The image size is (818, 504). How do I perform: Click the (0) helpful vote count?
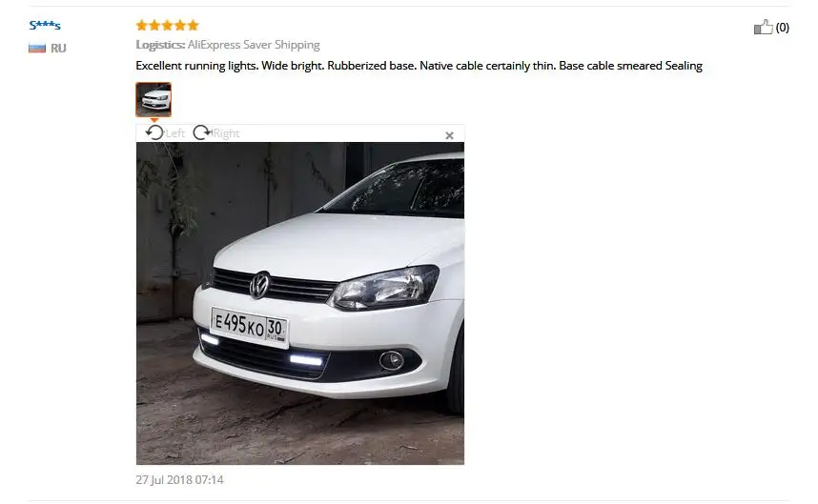[x=782, y=27]
